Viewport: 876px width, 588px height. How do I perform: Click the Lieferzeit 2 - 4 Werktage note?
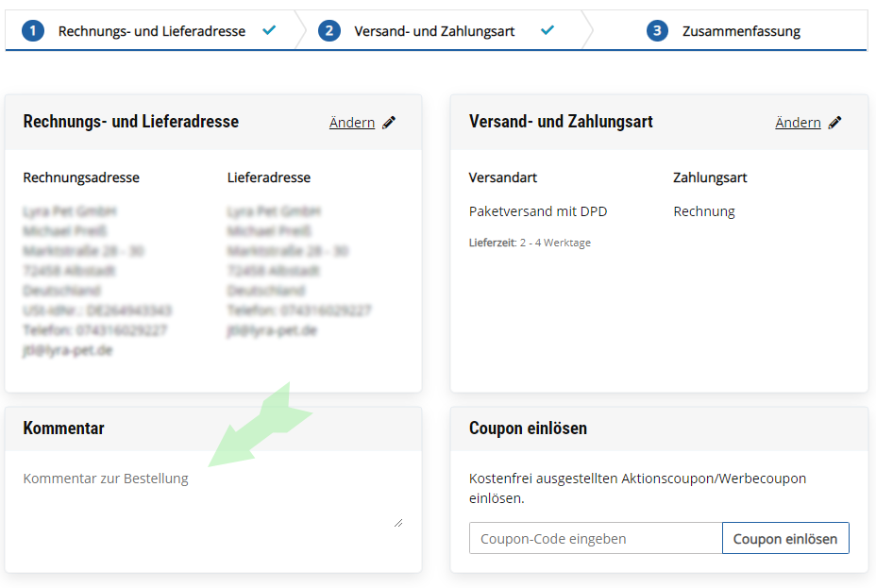tap(530, 243)
